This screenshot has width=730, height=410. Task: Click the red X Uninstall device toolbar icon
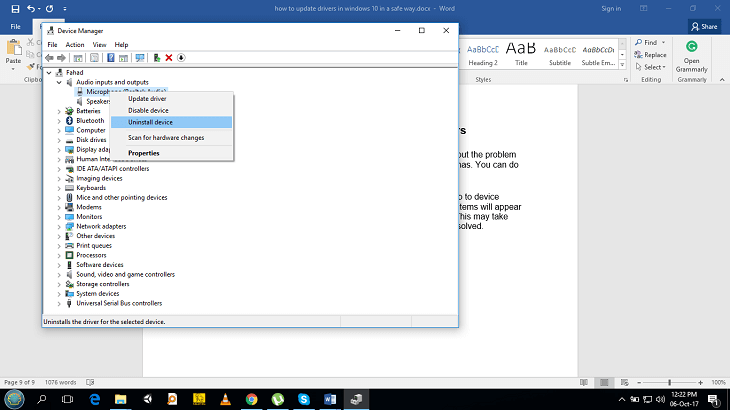(169, 58)
